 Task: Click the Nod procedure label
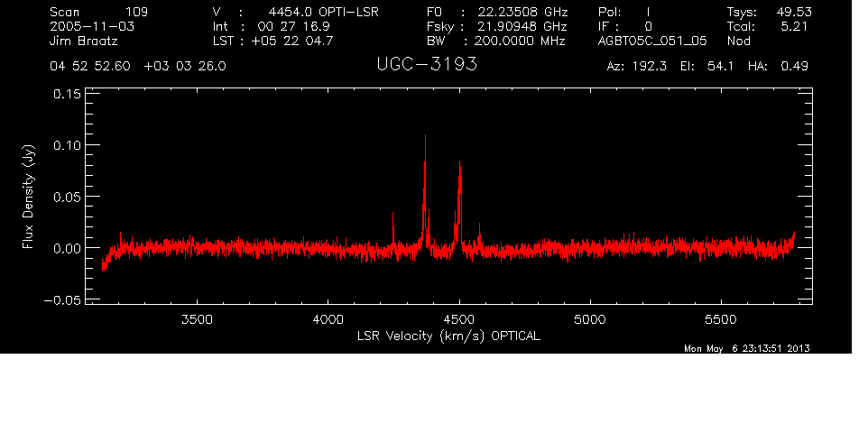[738, 41]
